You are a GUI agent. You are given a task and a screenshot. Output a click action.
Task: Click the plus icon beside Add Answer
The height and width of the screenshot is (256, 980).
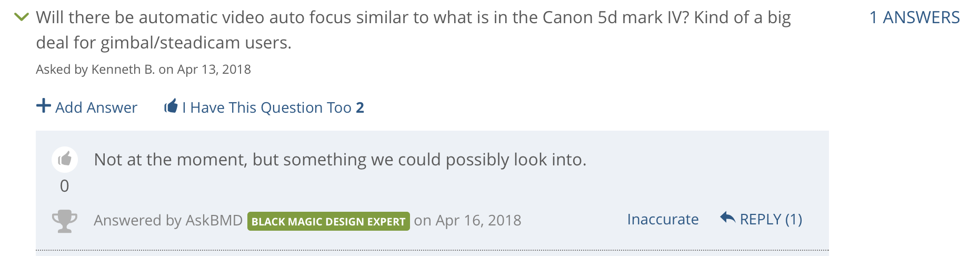click(43, 106)
